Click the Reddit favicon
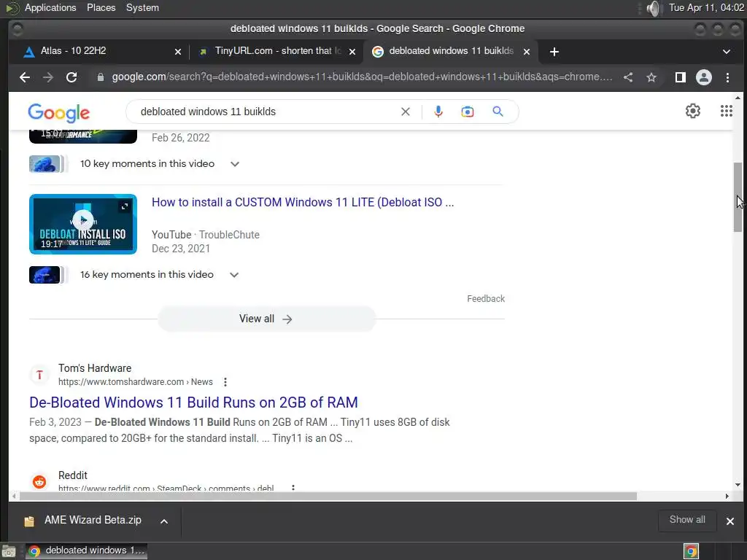Viewport: 747px width, 560px height. coord(39,482)
